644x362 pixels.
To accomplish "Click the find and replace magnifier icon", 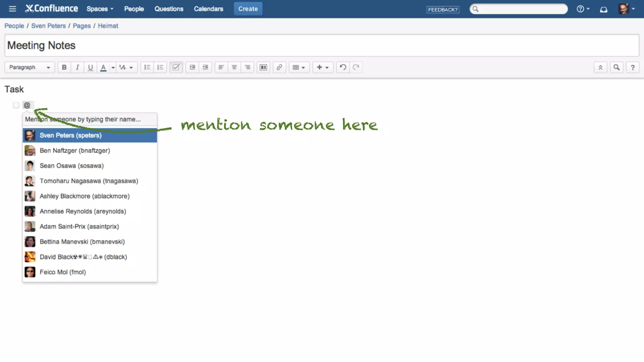I will click(x=616, y=67).
